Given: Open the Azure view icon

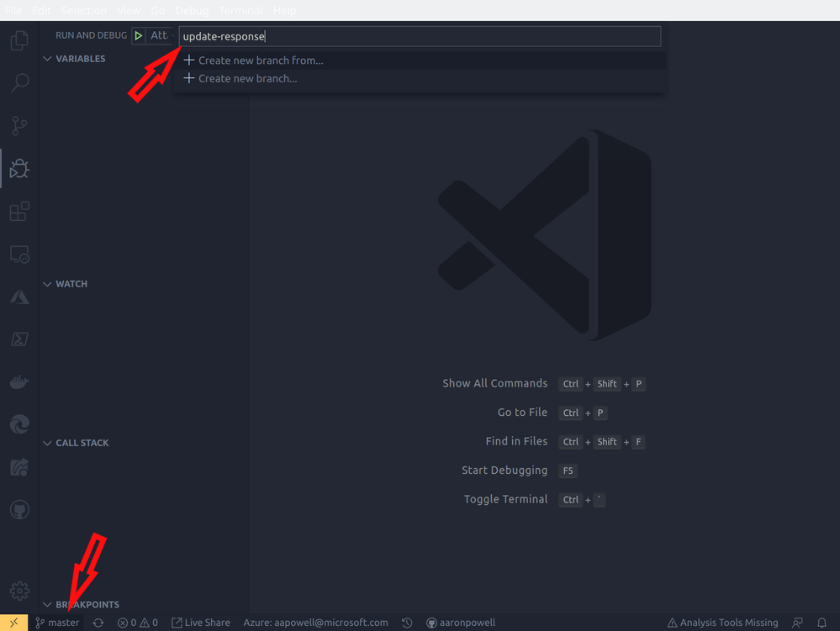Looking at the screenshot, I should click(x=19, y=297).
